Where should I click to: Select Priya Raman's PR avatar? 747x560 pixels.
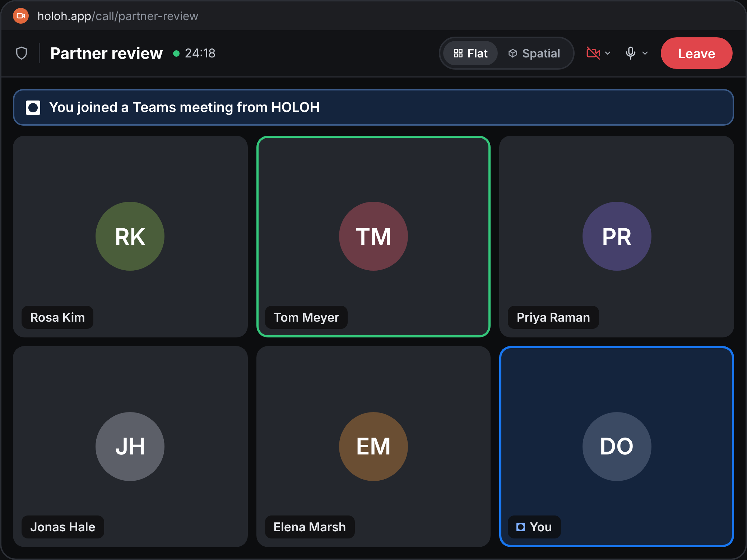617,236
